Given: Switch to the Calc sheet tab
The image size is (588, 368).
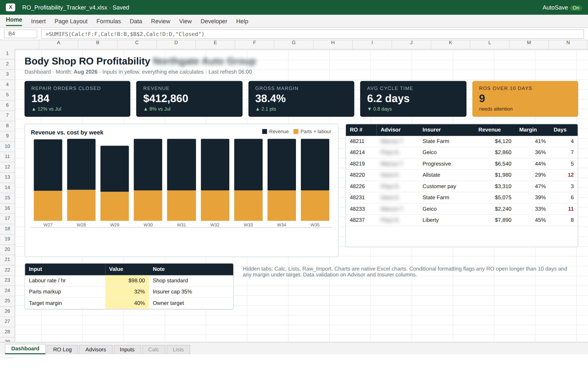Looking at the screenshot, I should pos(154,349).
